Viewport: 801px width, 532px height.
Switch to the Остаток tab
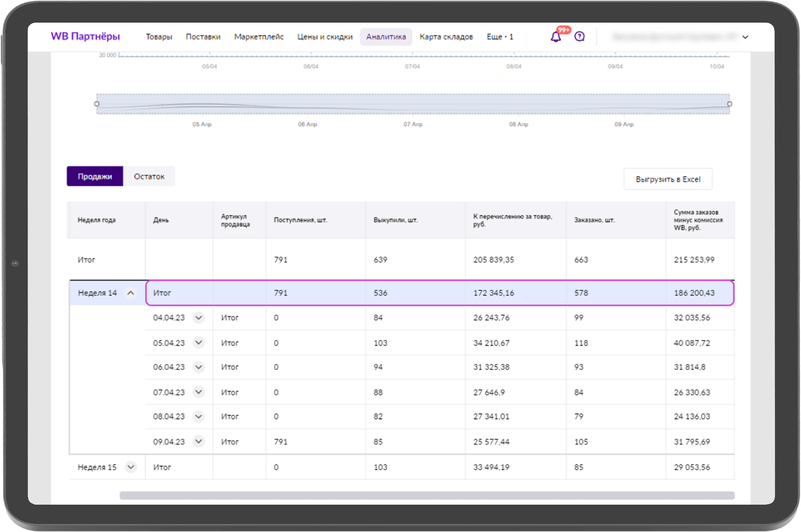[x=149, y=176]
